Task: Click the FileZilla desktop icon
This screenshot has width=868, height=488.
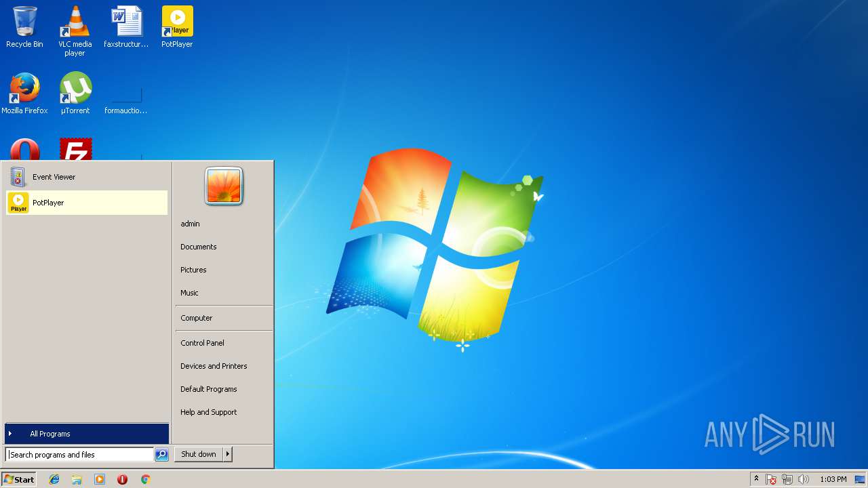Action: point(75,149)
